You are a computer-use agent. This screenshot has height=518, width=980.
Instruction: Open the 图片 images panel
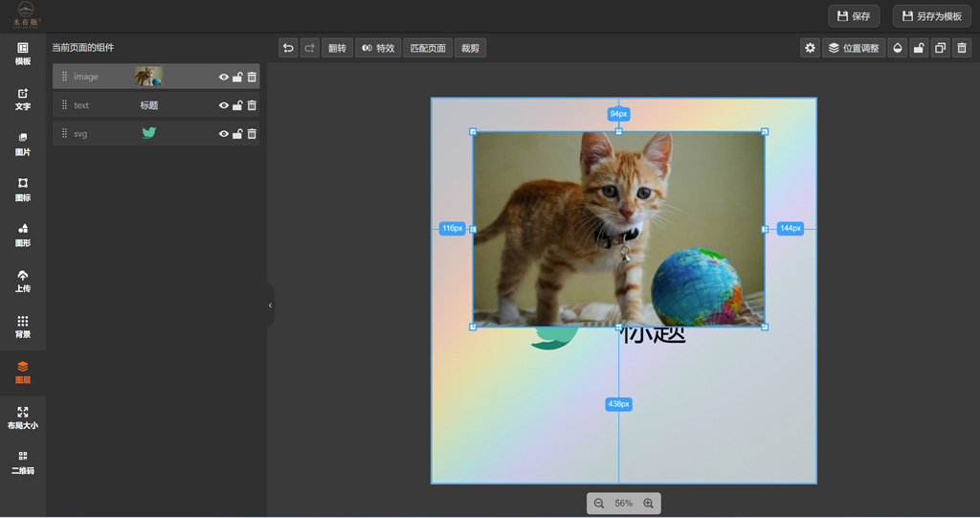click(23, 145)
